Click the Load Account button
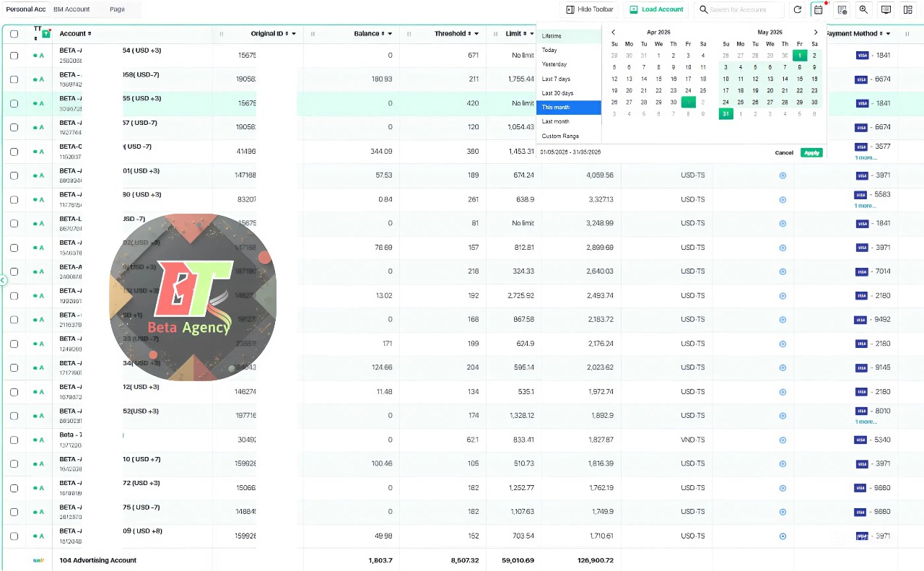Screen dimensions: 924x571 click(655, 9)
